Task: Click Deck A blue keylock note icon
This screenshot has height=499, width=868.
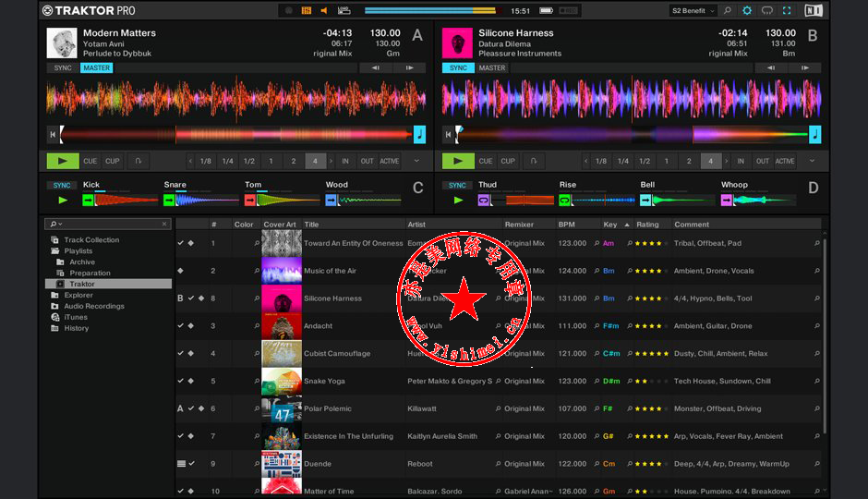Action: point(419,135)
